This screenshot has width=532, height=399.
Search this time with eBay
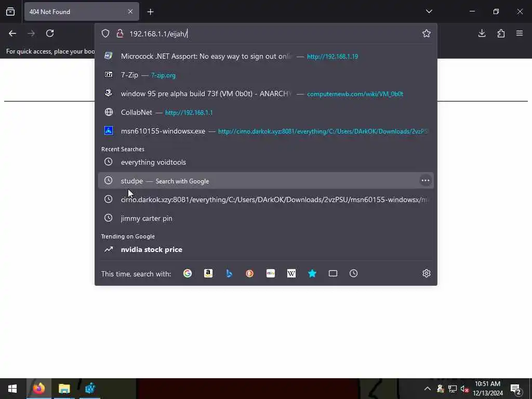tap(270, 273)
